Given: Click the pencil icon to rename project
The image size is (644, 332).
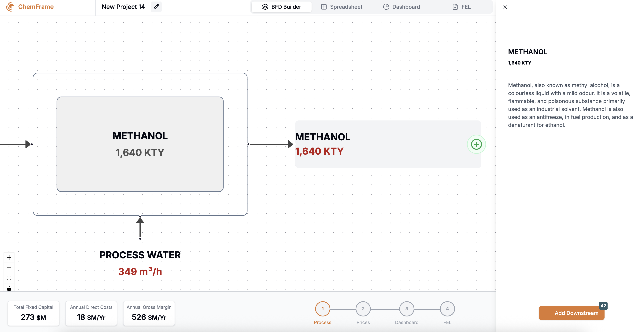Looking at the screenshot, I should 156,7.
